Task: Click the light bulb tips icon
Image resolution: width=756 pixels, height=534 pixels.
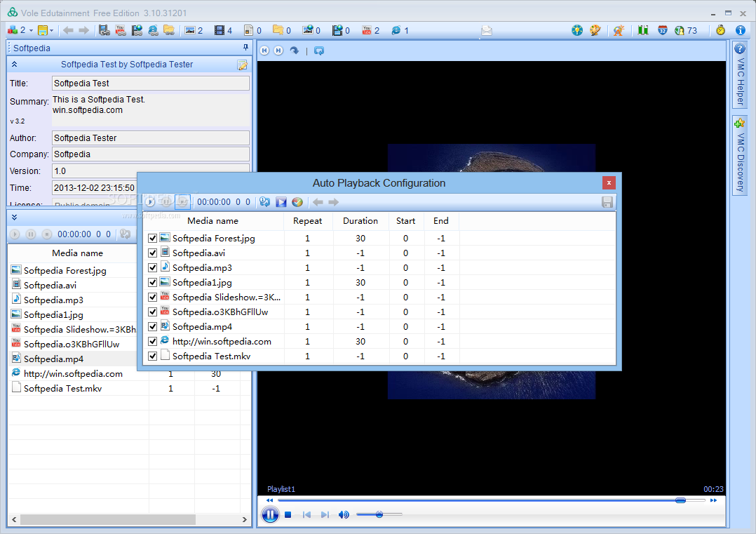Action: 577,30
